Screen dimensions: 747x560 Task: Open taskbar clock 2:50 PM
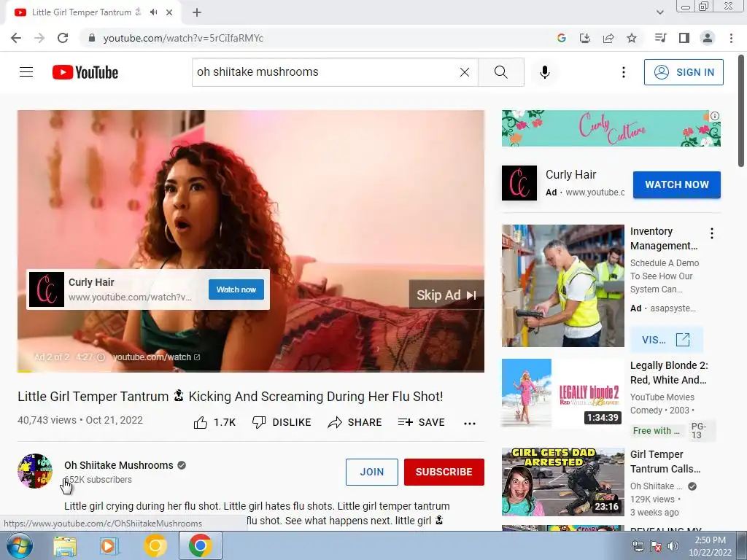pos(710,546)
